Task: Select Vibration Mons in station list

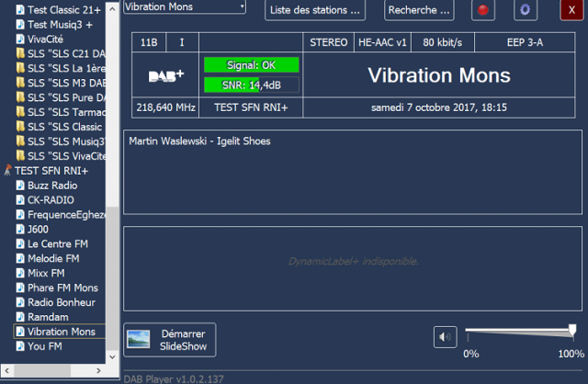Action: pos(62,332)
